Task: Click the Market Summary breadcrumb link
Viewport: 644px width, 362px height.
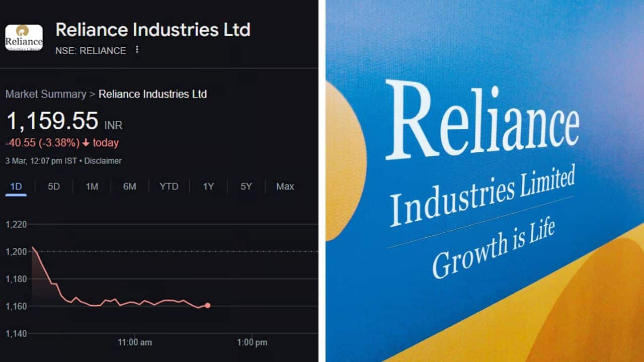Action: tap(45, 94)
